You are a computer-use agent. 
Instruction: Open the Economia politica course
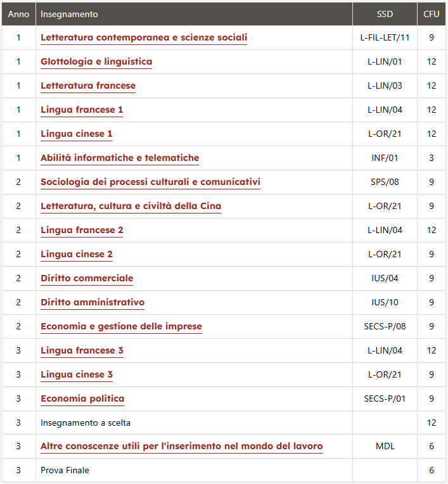(x=82, y=398)
